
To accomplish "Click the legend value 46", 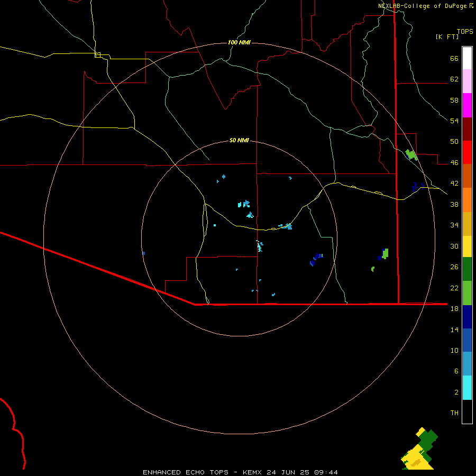I will pyautogui.click(x=454, y=162).
